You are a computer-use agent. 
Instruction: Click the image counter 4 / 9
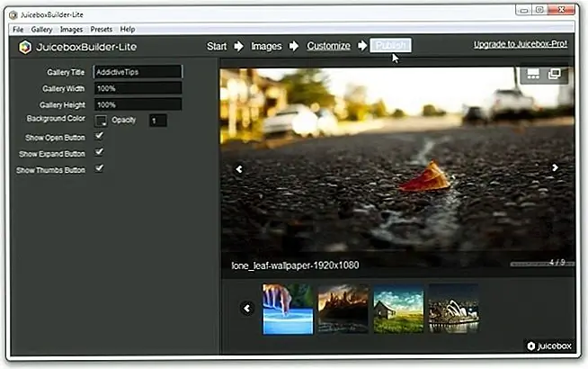[557, 262]
